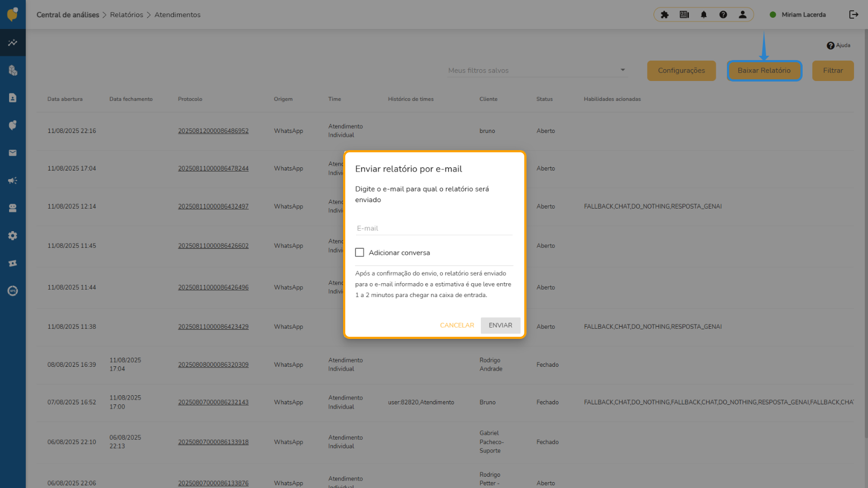Screen dimensions: 868x488
Task: Open the envelope mail sidebar icon
Action: (12, 153)
